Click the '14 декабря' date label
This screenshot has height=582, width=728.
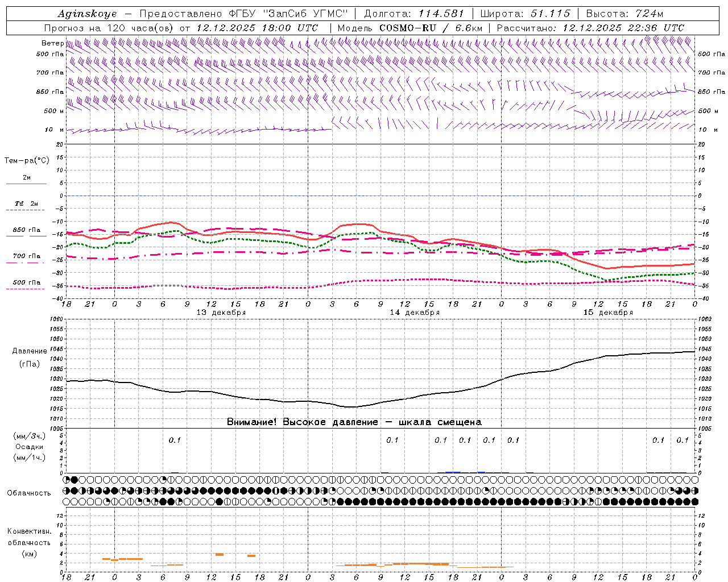click(x=415, y=313)
